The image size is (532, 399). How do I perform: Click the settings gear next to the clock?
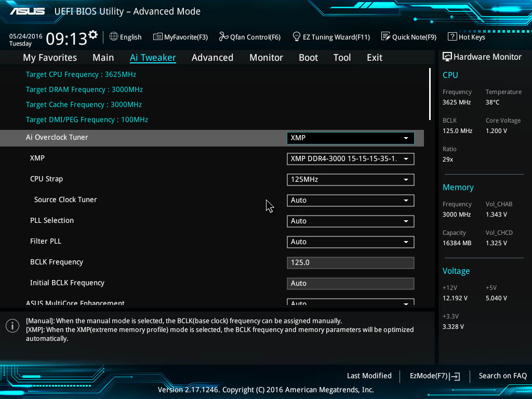pos(93,35)
